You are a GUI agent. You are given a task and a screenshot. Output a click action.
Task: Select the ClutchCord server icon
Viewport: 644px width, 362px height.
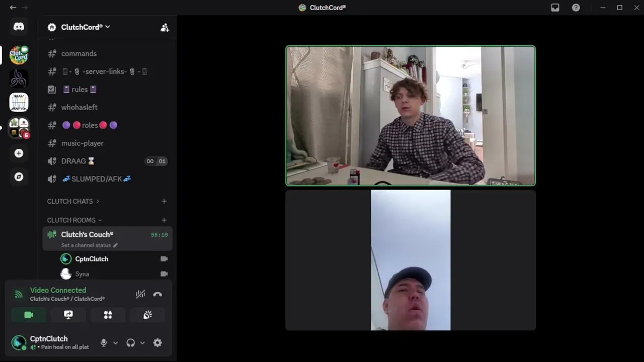19,54
